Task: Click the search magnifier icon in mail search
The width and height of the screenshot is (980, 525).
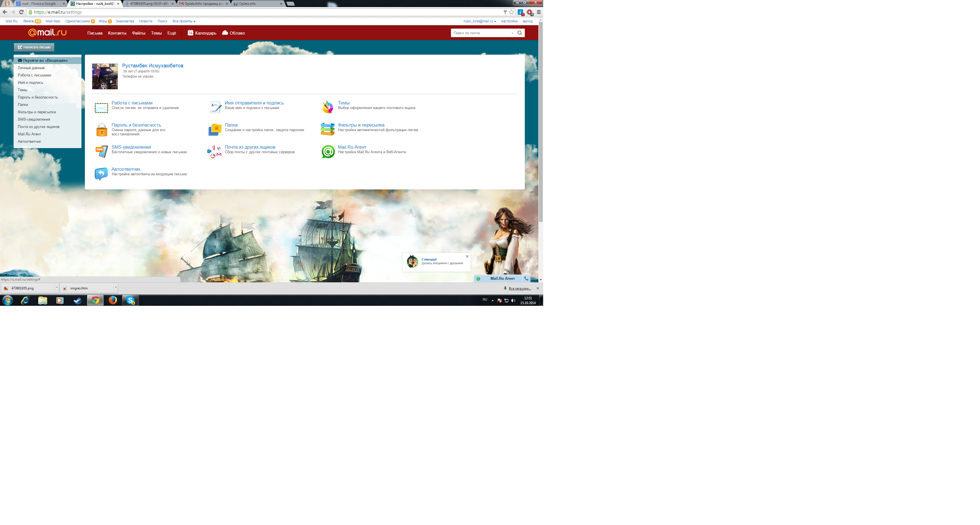Action: coord(520,33)
